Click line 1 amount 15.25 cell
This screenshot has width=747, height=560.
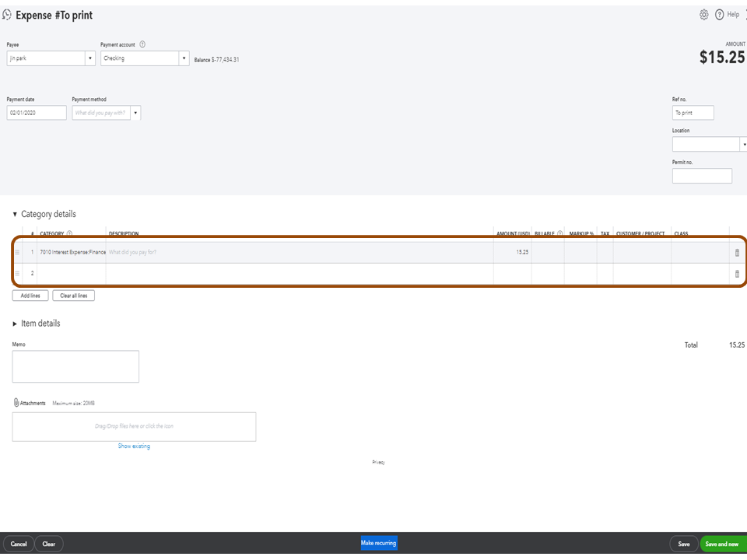point(513,252)
